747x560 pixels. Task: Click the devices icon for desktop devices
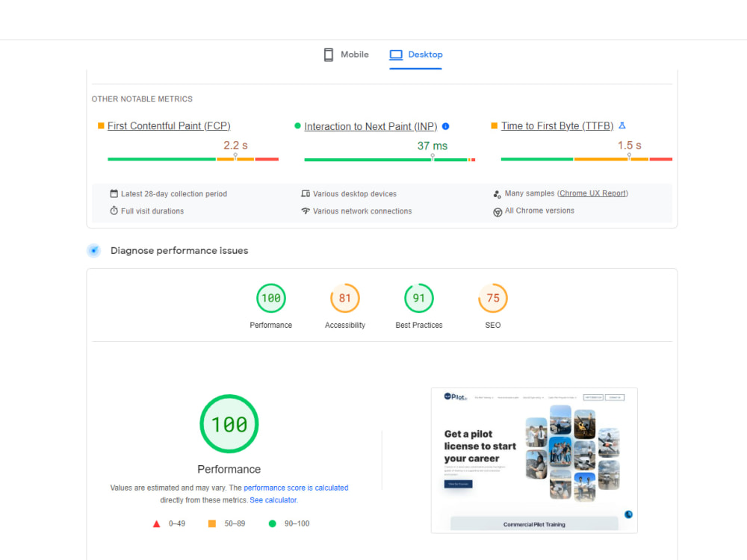click(306, 193)
